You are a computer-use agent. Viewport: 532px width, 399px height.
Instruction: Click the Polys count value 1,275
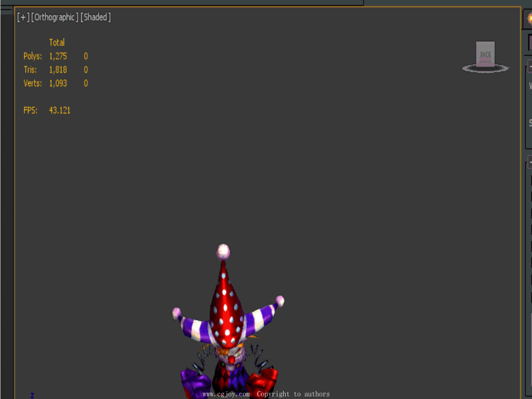pyautogui.click(x=58, y=56)
